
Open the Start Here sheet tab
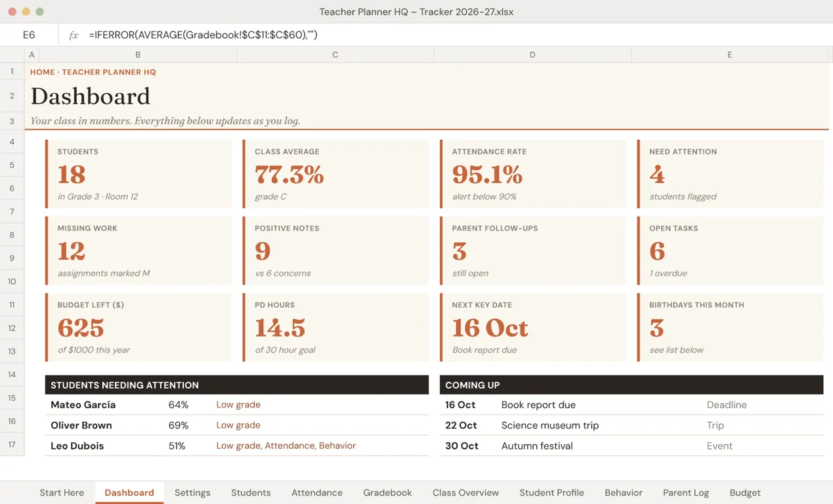(62, 492)
